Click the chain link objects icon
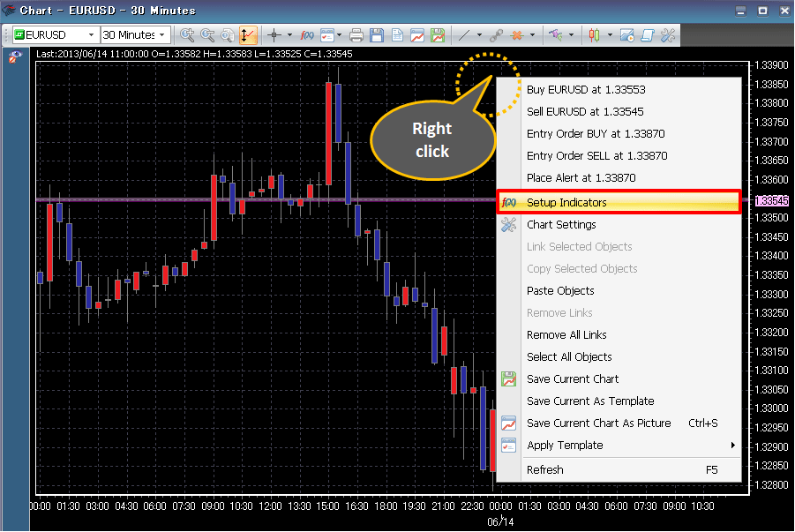The height and width of the screenshot is (532, 795). tap(497, 35)
